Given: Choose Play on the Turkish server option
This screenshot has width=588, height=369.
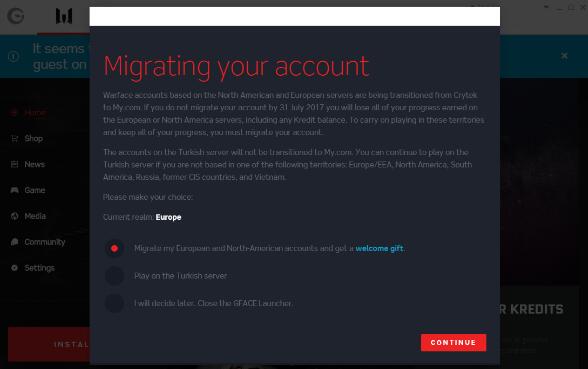Looking at the screenshot, I should [x=114, y=276].
